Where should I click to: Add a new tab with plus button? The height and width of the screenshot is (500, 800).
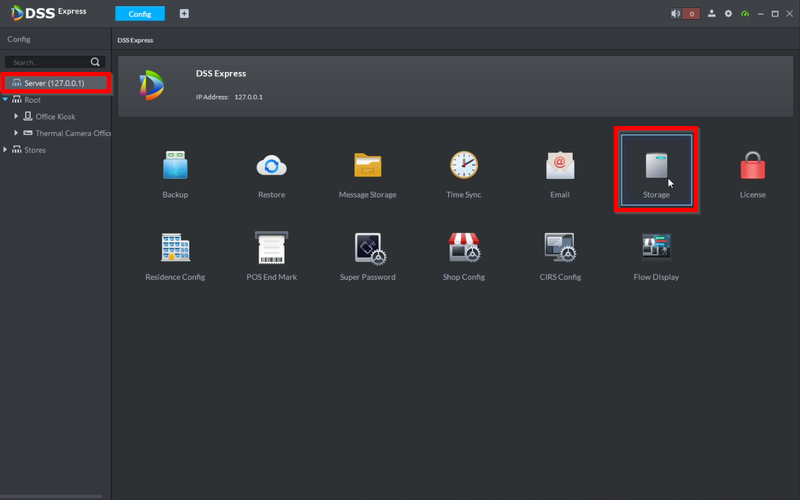point(184,14)
